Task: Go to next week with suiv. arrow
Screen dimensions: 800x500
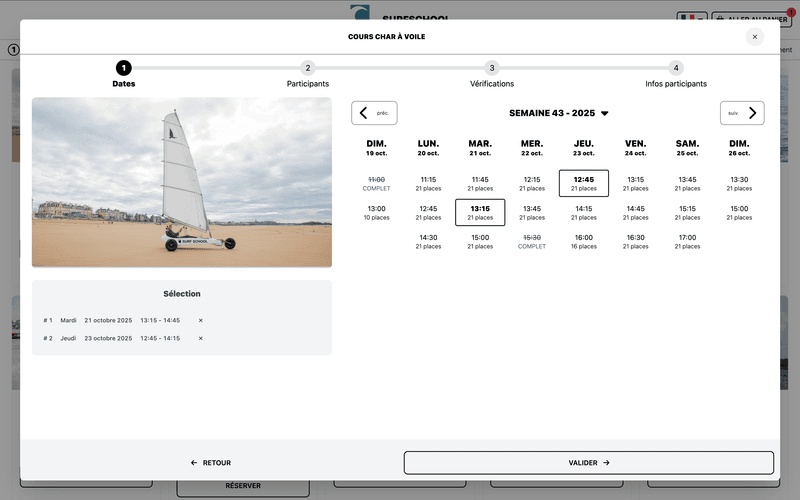Action: 742,113
